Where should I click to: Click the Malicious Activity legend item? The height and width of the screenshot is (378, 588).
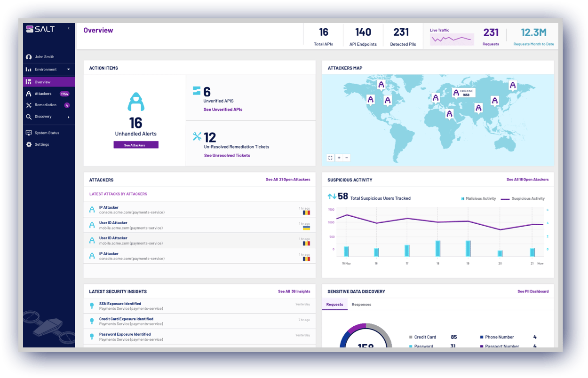(479, 199)
